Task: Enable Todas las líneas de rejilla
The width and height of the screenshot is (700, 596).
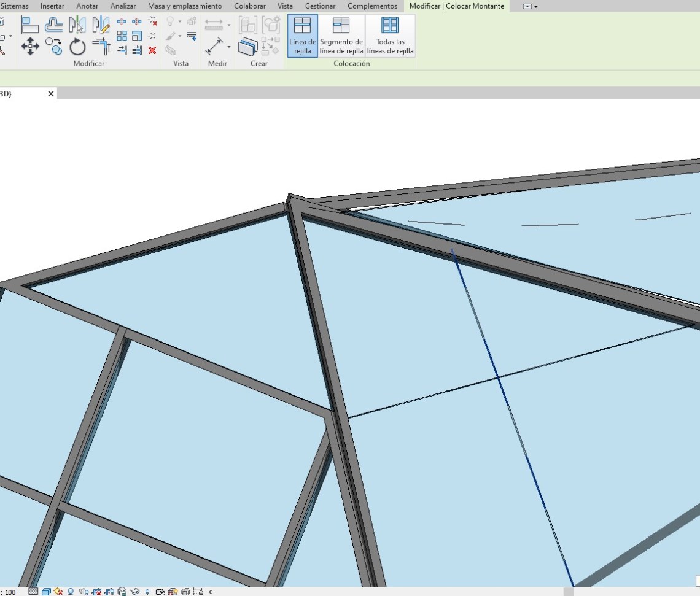Action: tap(390, 36)
